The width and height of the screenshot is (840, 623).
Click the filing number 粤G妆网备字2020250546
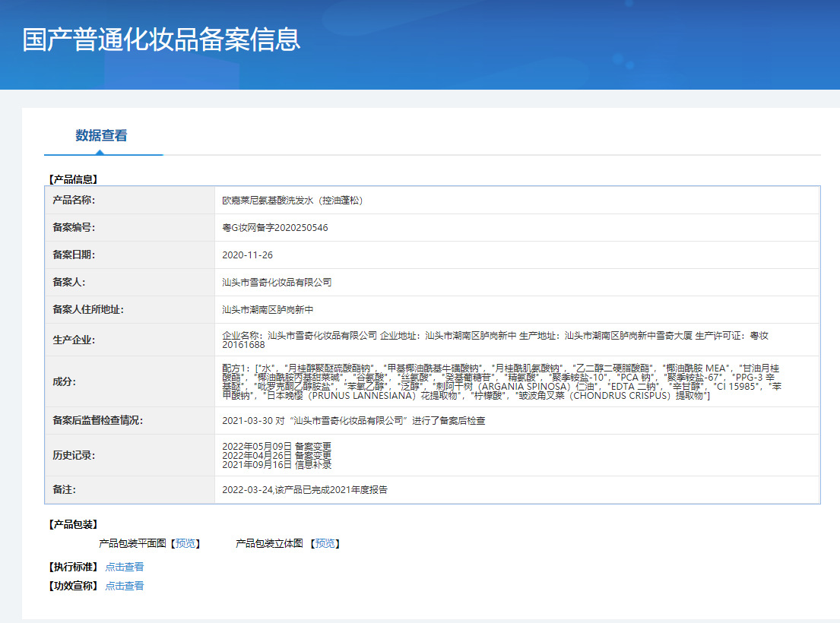pos(274,228)
